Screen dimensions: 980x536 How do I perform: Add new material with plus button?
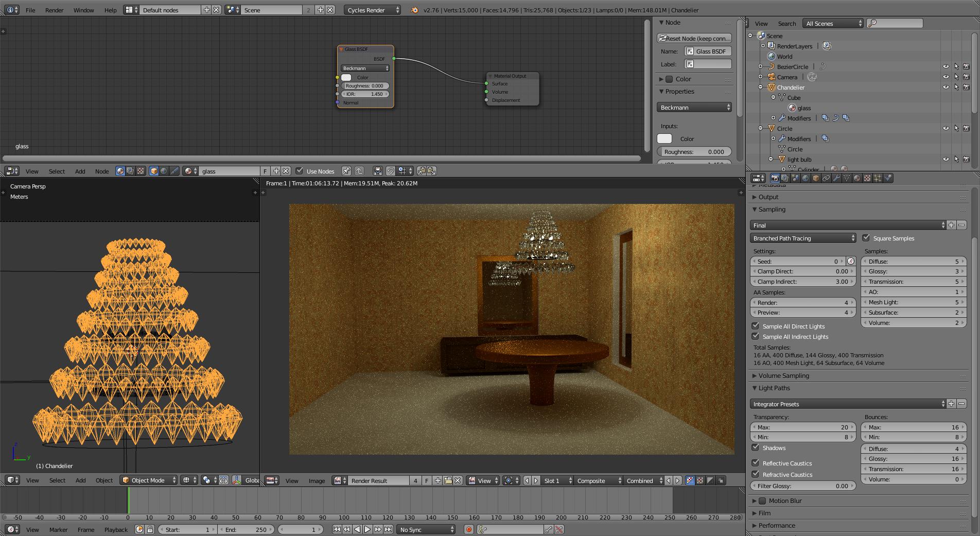click(x=276, y=171)
